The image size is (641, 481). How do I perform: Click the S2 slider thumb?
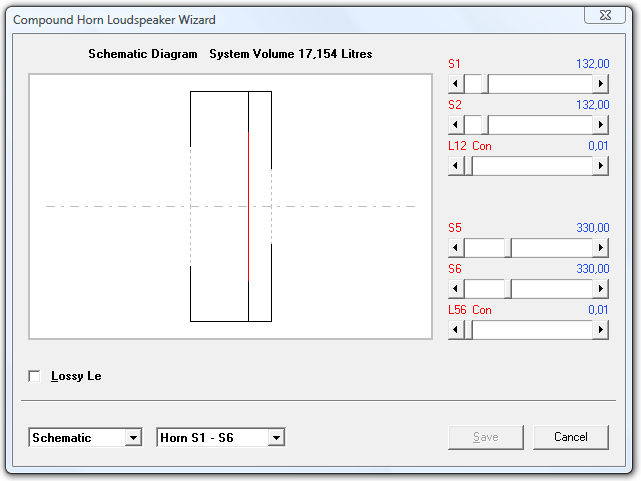point(485,125)
